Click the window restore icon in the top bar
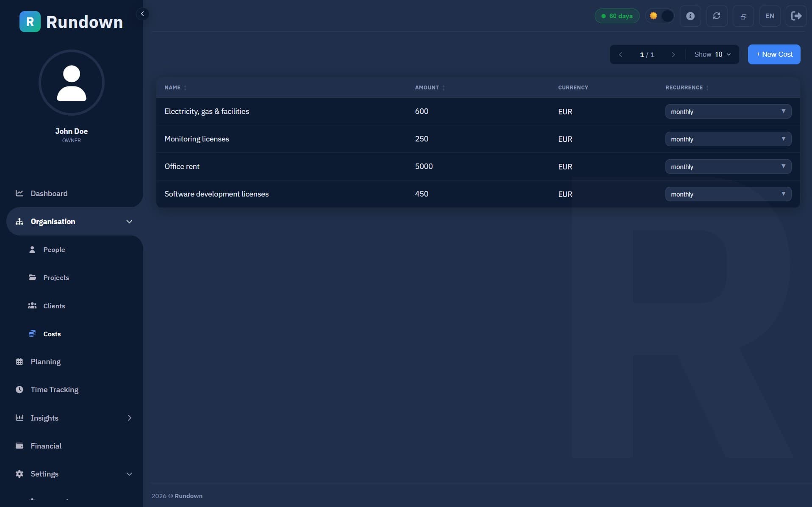812x507 pixels. 743,16
